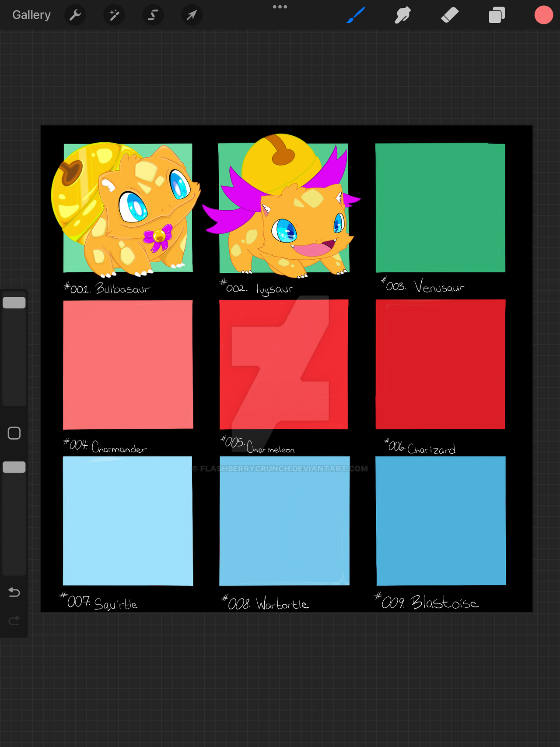
Task: Redo the last undone action
Action: coord(14,620)
